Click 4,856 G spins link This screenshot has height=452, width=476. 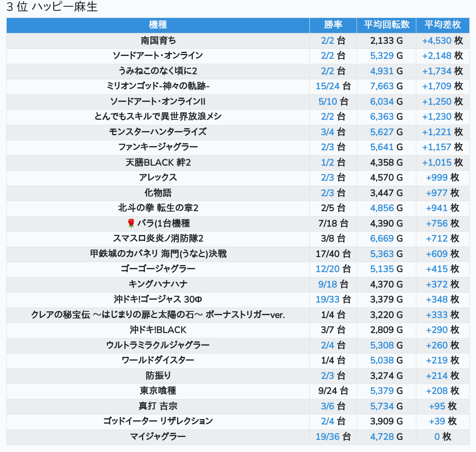coord(382,208)
